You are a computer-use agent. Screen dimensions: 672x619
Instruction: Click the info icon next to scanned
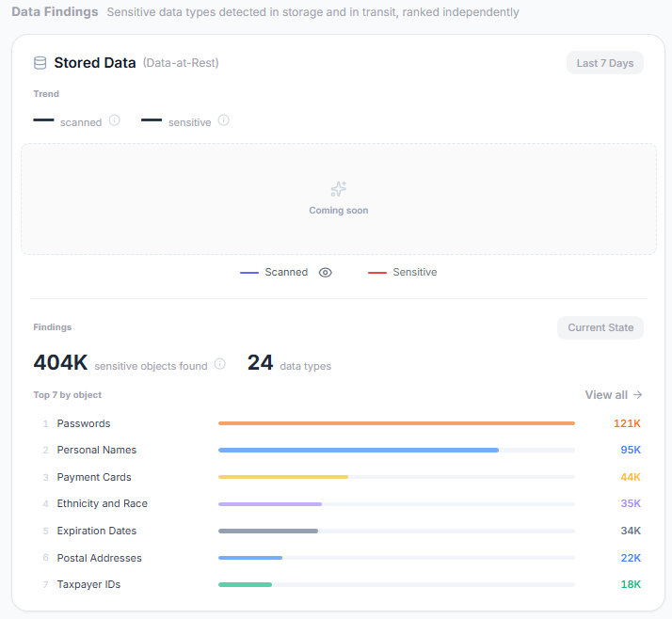tap(115, 120)
